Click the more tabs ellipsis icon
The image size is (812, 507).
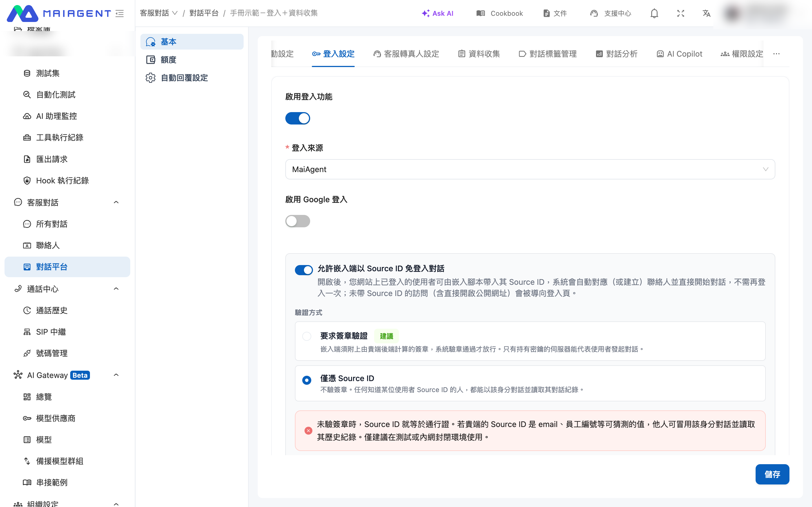click(776, 54)
